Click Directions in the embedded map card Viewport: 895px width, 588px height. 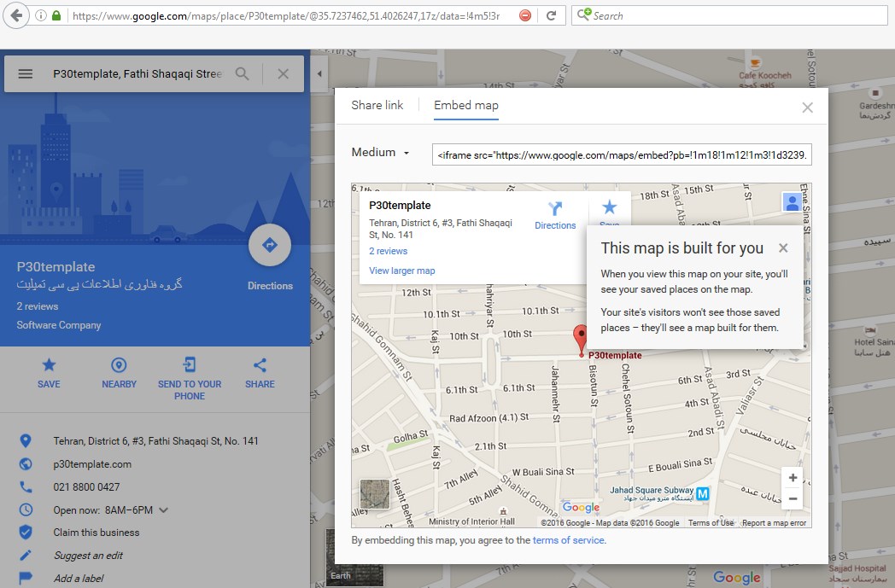[x=555, y=215]
